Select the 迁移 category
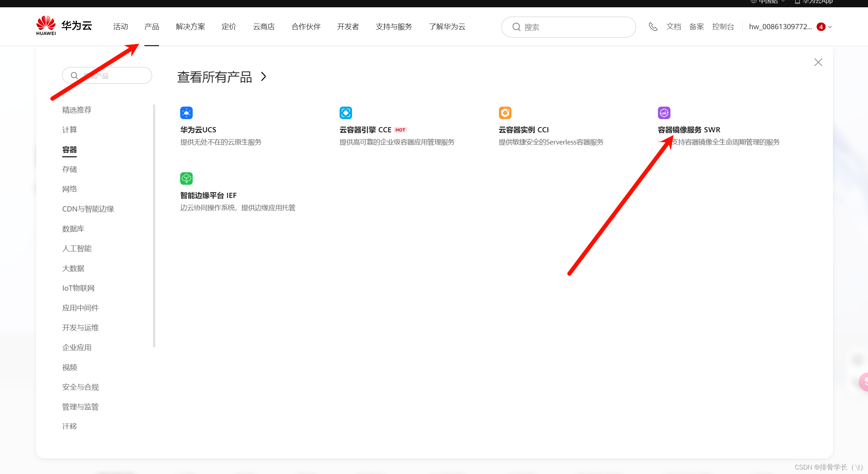Image resolution: width=868 pixels, height=474 pixels. (69, 426)
